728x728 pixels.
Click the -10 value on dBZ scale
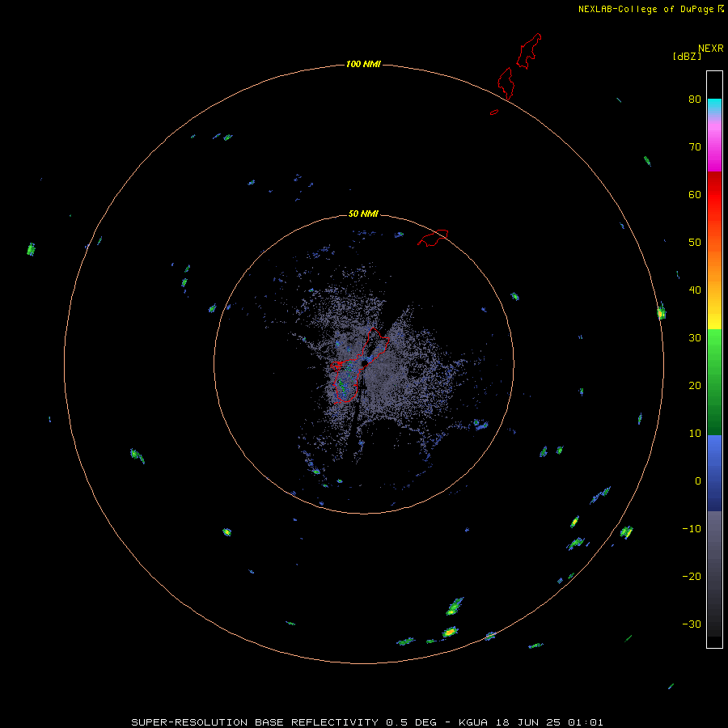tap(692, 529)
